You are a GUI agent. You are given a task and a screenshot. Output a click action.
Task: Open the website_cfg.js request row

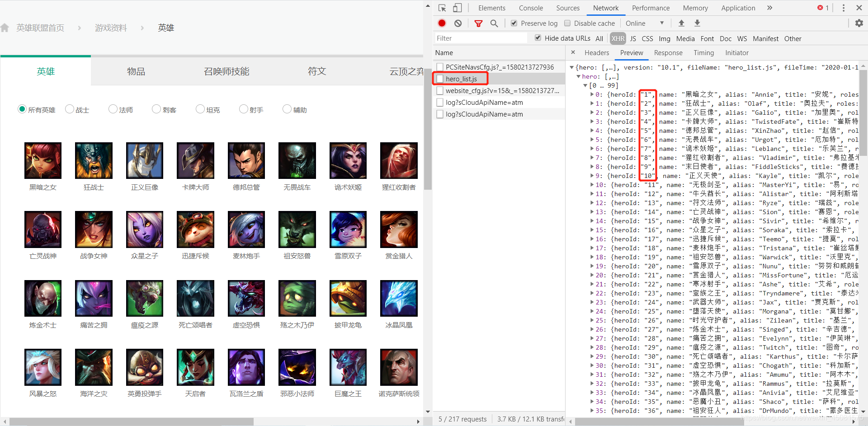(x=499, y=91)
